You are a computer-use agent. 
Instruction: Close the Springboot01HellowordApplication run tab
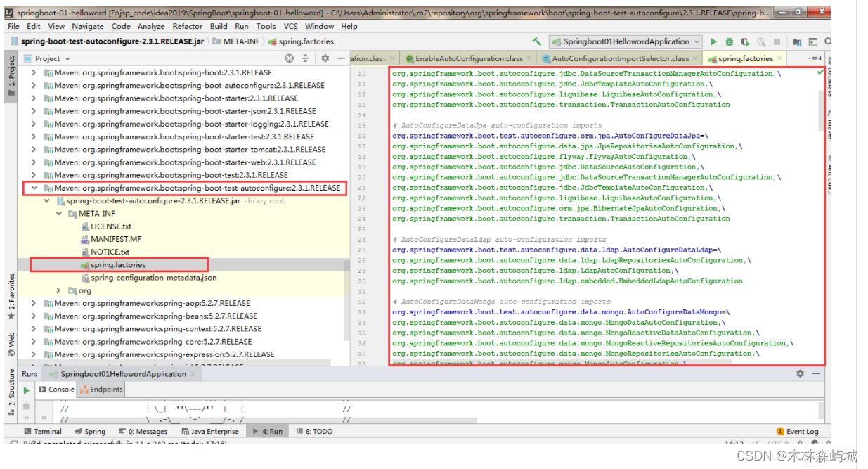(x=194, y=374)
